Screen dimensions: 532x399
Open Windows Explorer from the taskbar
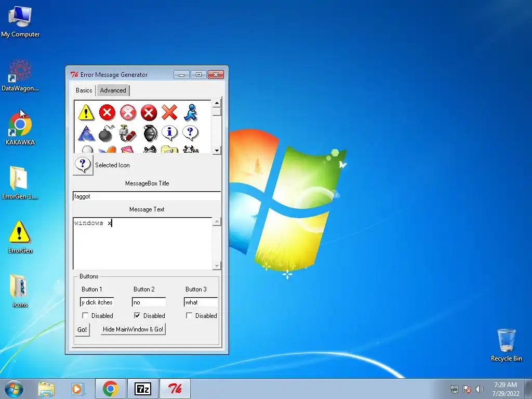[46, 389]
